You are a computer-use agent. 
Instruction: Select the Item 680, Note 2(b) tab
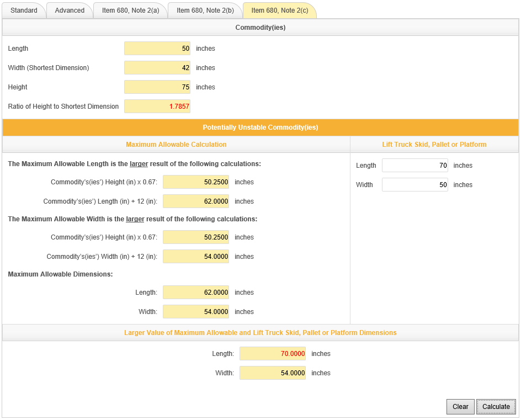click(x=205, y=10)
